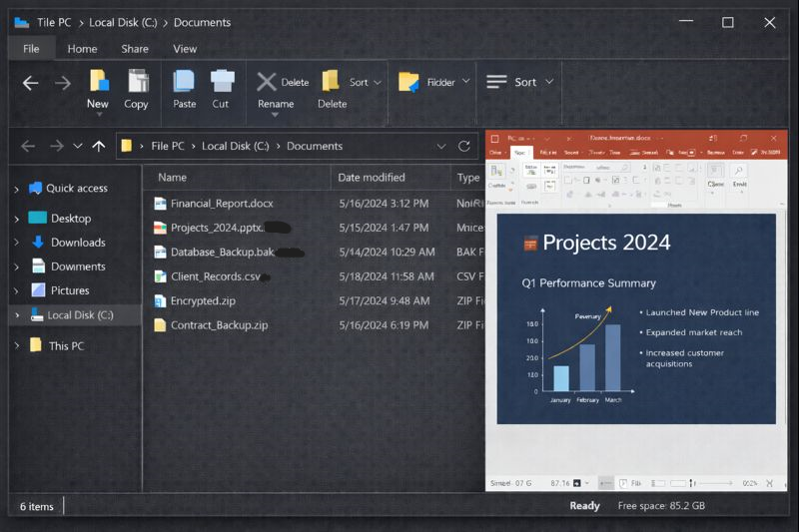Refresh the Documents folder view

(464, 146)
